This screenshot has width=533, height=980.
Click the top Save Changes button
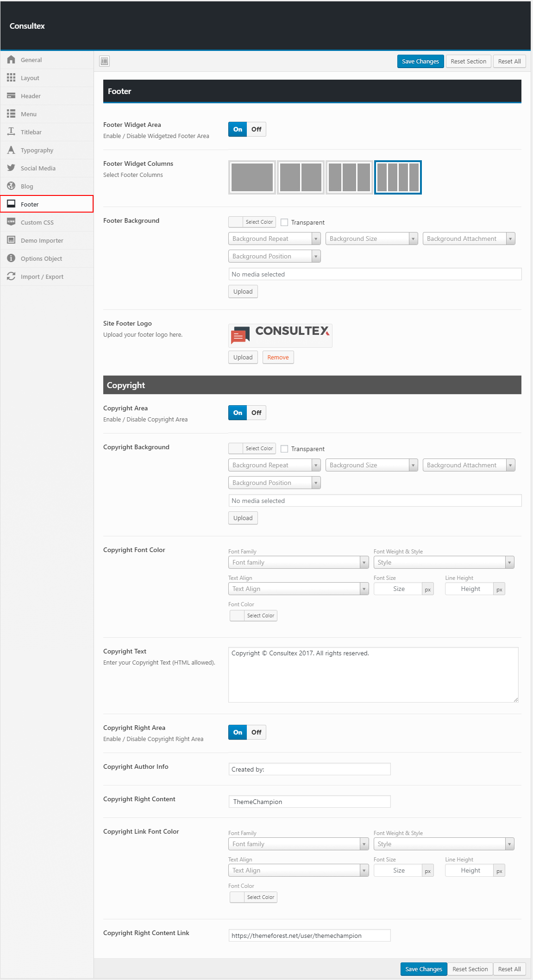point(420,62)
